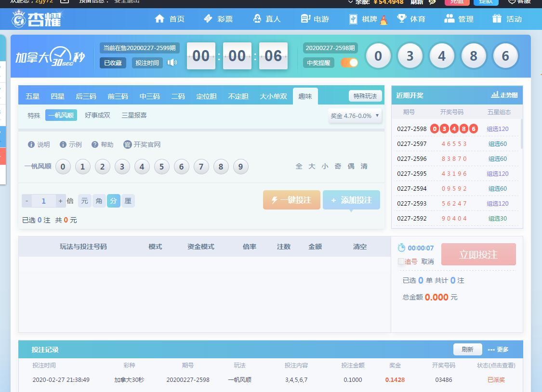Click draw row 0227-2597
This screenshot has height=392, width=542.
[x=456, y=144]
